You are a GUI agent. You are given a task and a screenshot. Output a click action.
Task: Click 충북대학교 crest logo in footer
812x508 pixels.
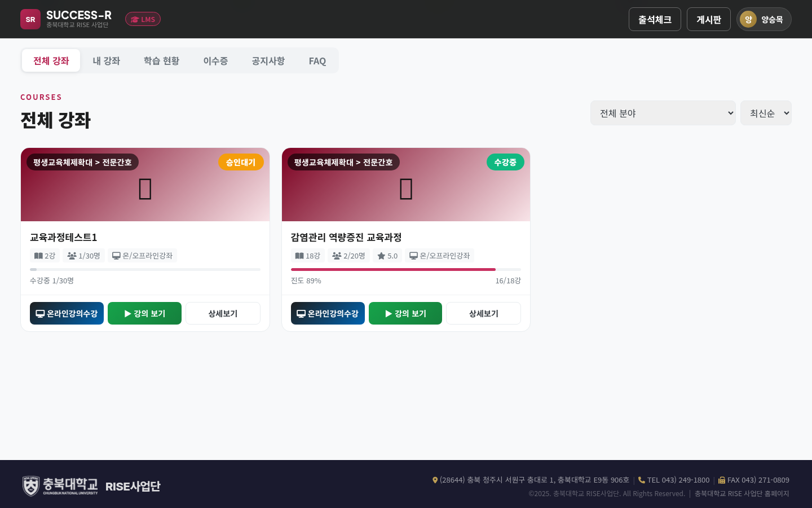click(x=31, y=486)
